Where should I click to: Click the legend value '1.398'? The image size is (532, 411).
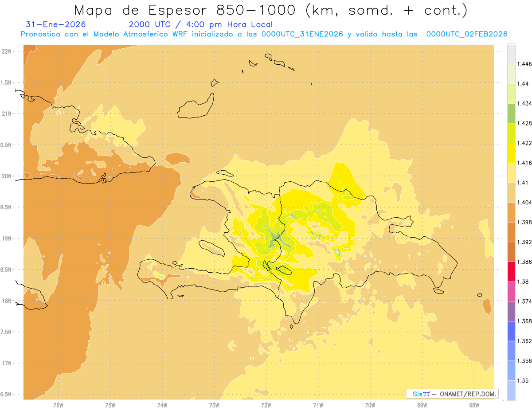point(524,222)
